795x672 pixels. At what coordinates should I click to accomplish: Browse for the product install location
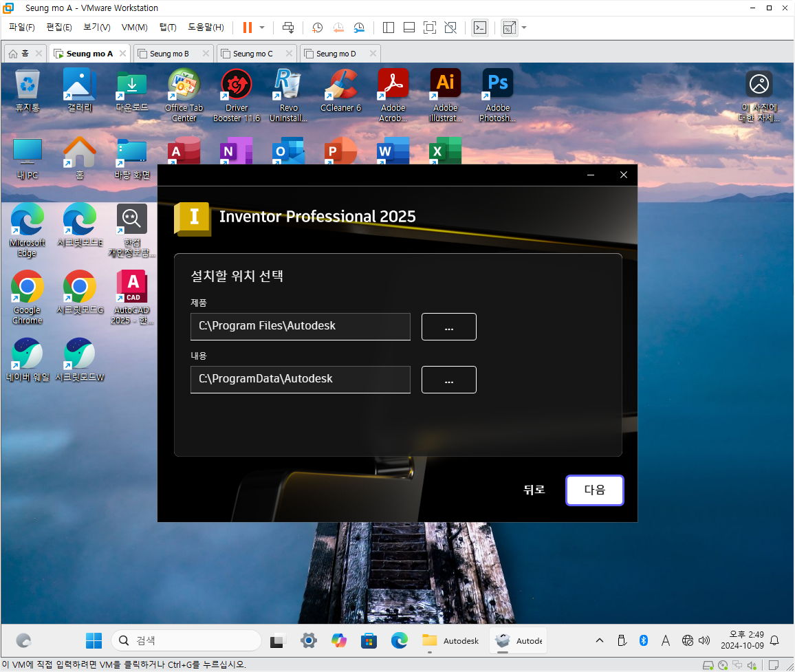point(448,327)
